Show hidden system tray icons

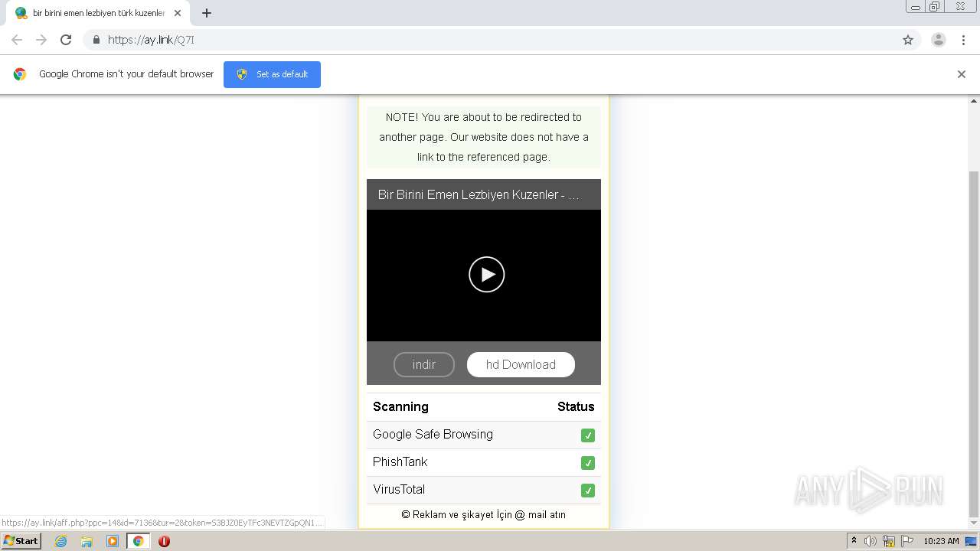coord(854,541)
